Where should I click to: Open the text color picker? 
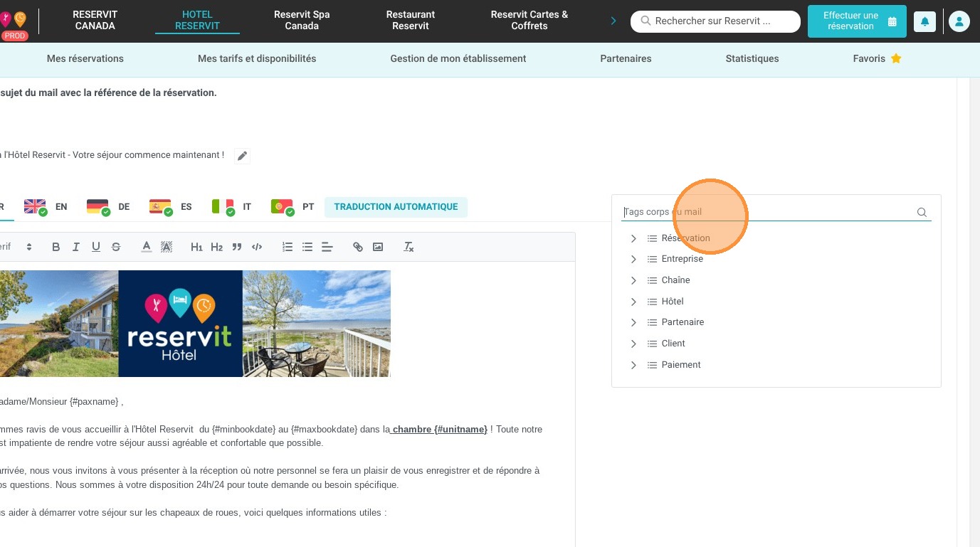tap(147, 247)
